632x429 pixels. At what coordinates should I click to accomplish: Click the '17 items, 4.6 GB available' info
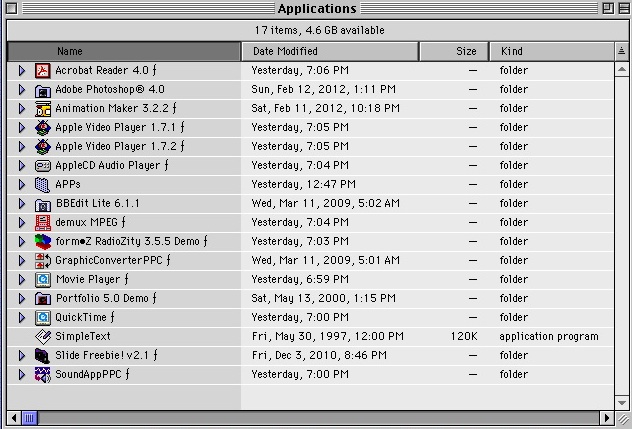pyautogui.click(x=319, y=30)
